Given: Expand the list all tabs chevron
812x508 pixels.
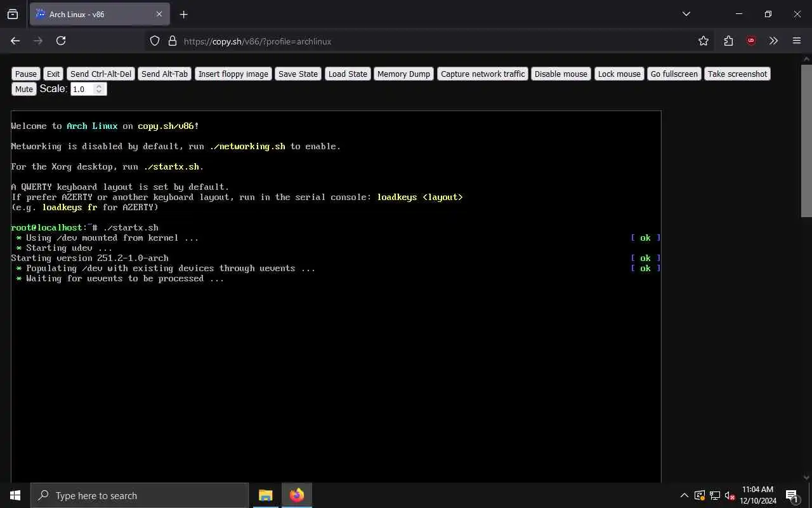Looking at the screenshot, I should click(x=686, y=14).
